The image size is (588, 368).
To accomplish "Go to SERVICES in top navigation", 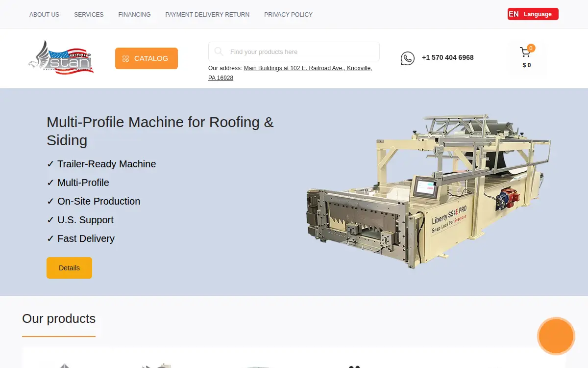I will pos(89,15).
